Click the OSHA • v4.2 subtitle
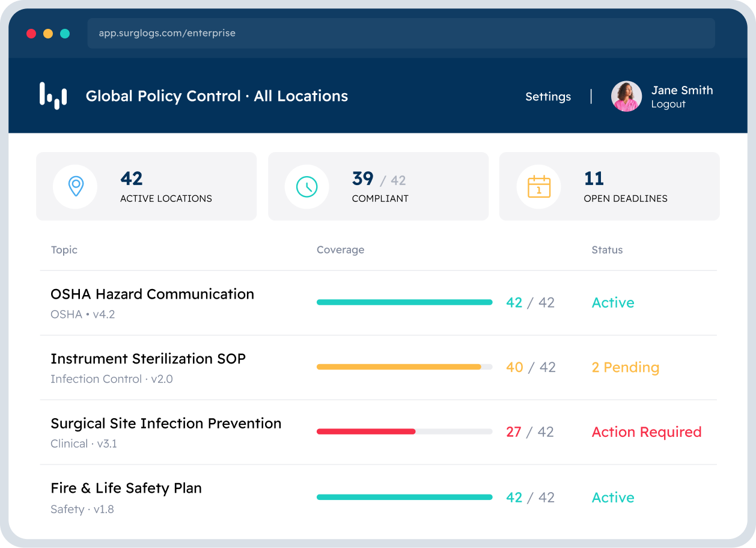Screen dimensions: 756x548 click(83, 314)
